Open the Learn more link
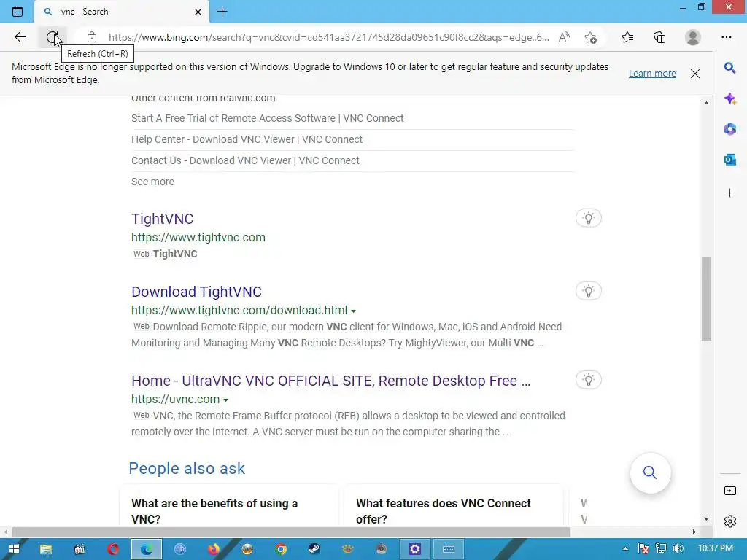 (652, 74)
